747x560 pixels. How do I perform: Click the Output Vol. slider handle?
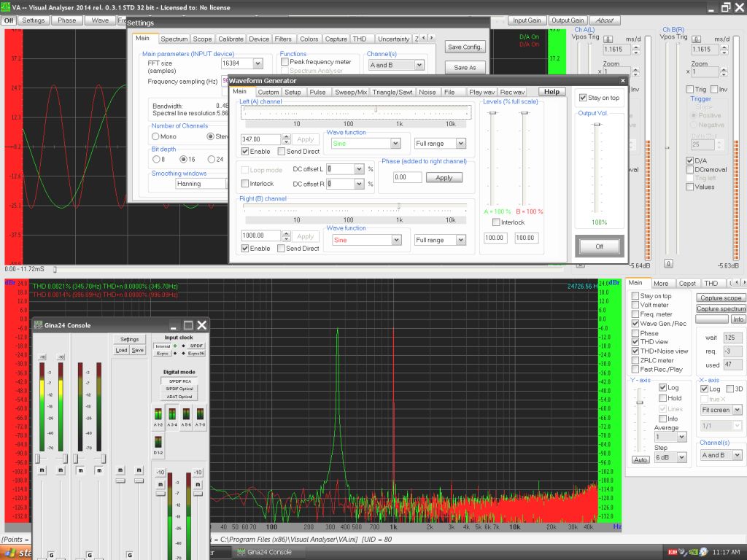[597, 124]
